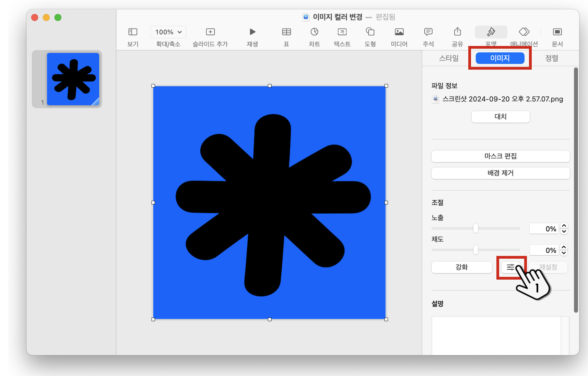Open the 공유 share menu
Screen dimensions: 588x376
coord(457,32)
